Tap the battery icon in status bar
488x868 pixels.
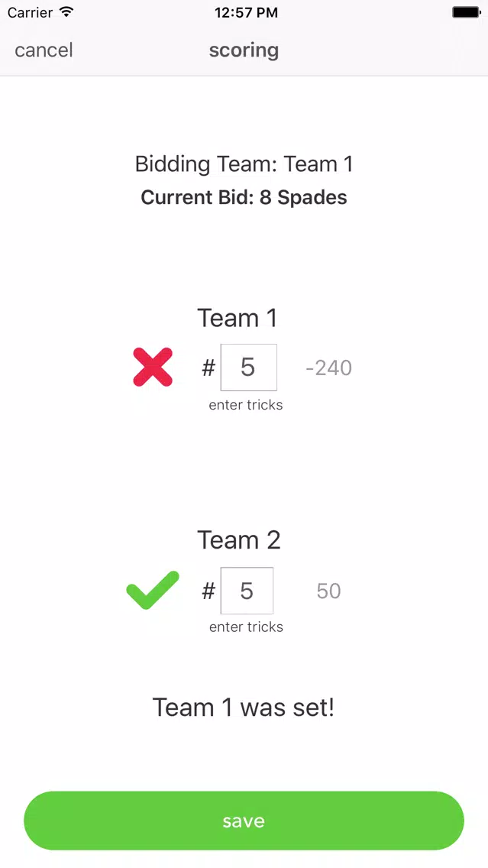point(467,12)
